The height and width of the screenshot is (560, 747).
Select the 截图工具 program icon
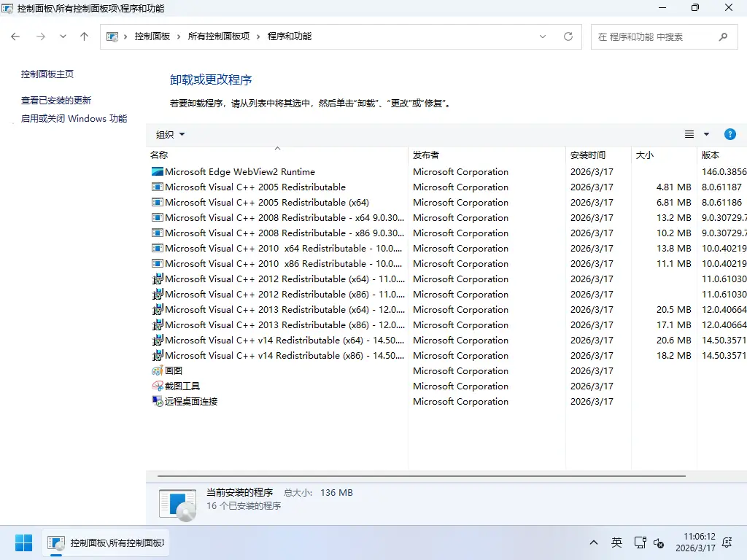click(x=158, y=386)
